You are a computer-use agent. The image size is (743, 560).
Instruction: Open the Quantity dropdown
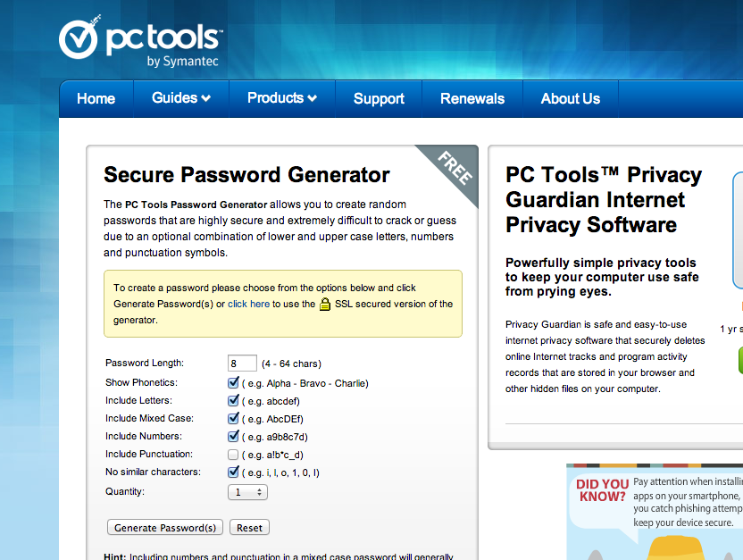coord(247,492)
